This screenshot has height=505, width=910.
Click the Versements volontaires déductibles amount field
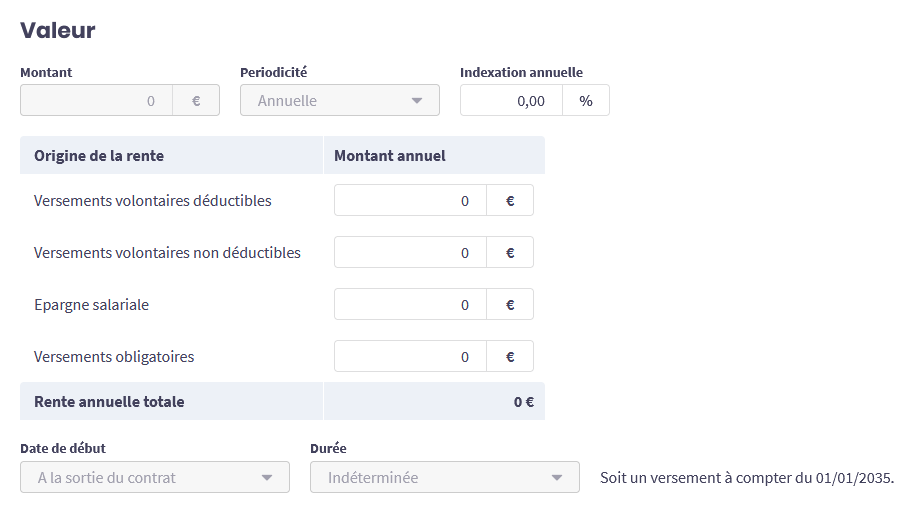click(x=410, y=200)
